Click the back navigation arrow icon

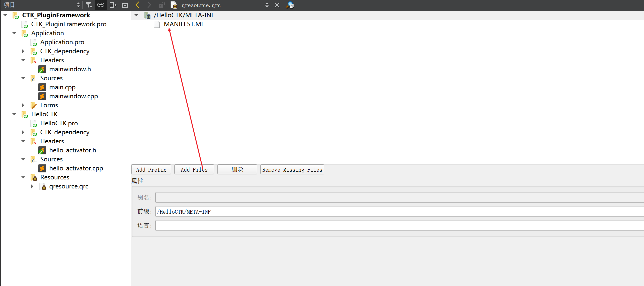[x=138, y=5]
